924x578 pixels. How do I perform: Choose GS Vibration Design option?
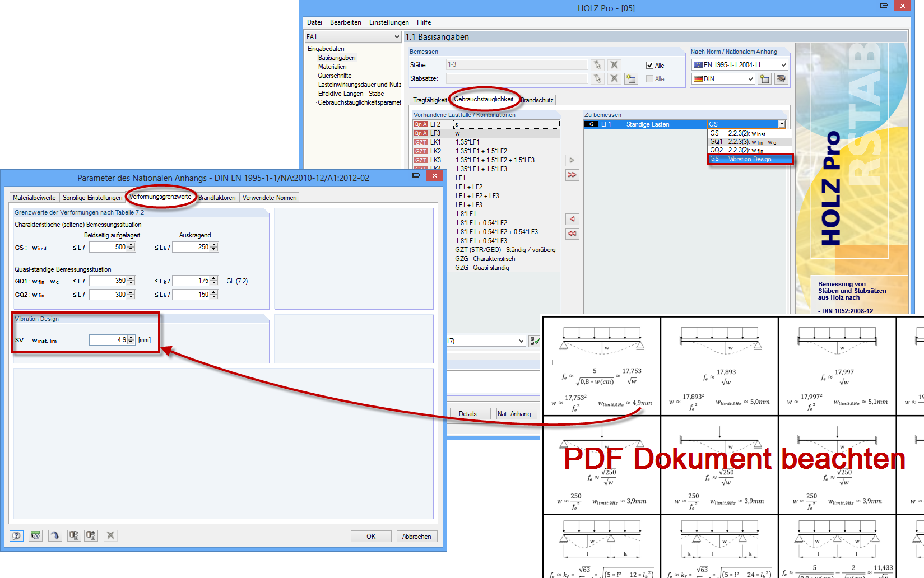click(x=750, y=159)
